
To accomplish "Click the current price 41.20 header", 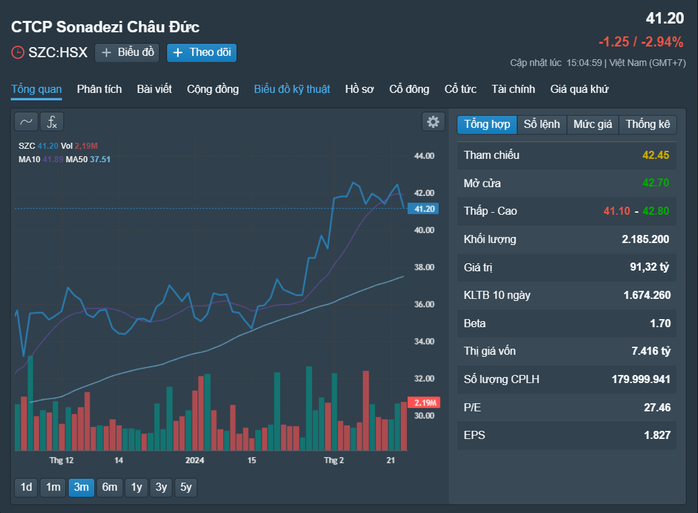I will tap(665, 18).
